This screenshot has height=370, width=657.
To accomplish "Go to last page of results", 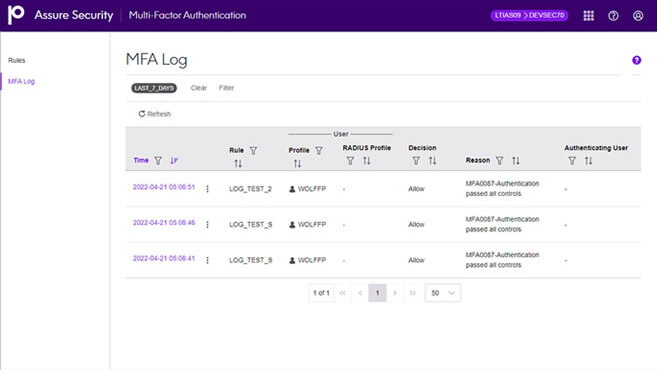I will 412,293.
